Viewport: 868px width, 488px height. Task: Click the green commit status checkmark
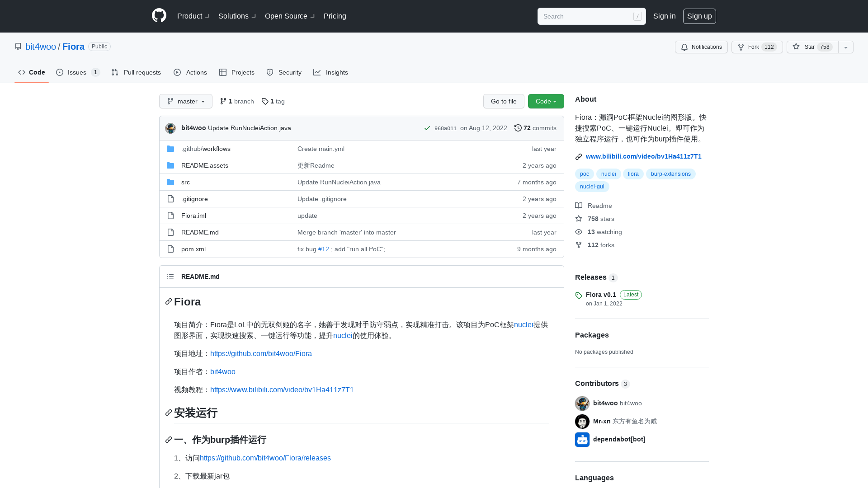click(x=427, y=128)
